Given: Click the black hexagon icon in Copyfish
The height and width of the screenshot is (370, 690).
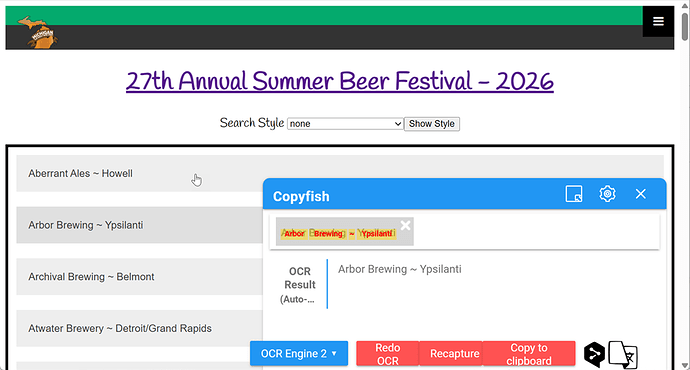Looking at the screenshot, I should click(x=594, y=354).
